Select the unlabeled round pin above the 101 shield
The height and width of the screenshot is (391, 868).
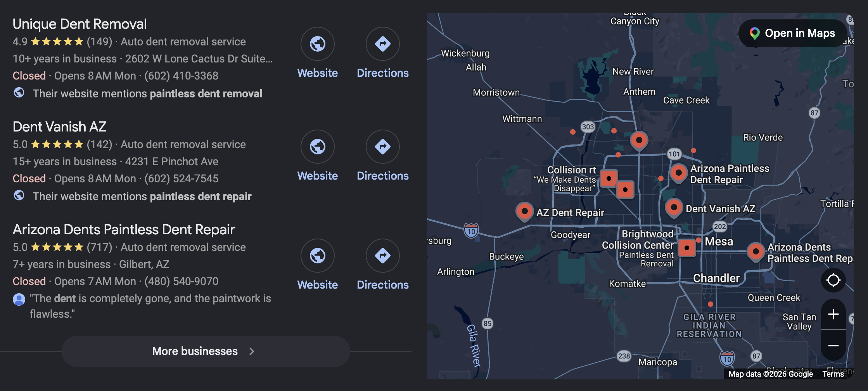click(x=639, y=140)
